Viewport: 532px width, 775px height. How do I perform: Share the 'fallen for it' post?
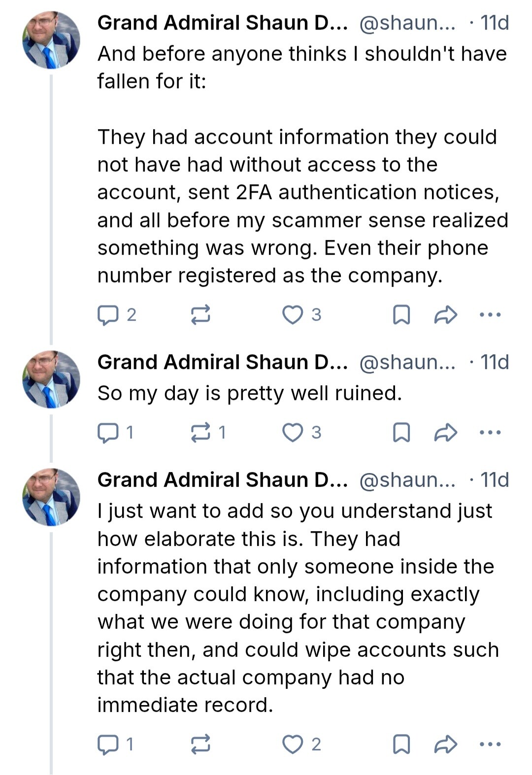(x=446, y=315)
